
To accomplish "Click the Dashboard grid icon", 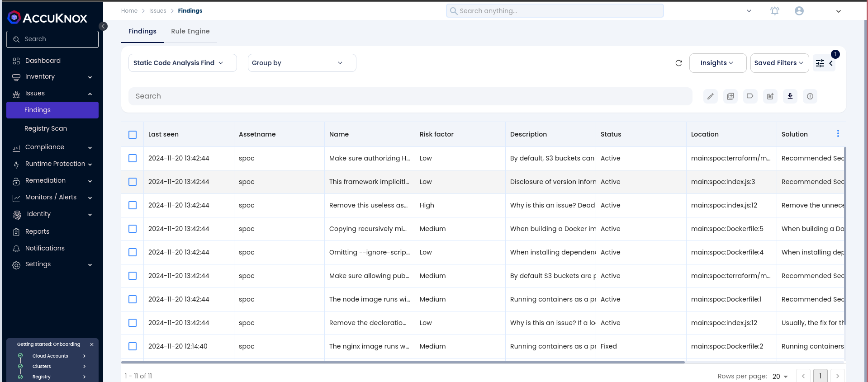I will coord(16,61).
